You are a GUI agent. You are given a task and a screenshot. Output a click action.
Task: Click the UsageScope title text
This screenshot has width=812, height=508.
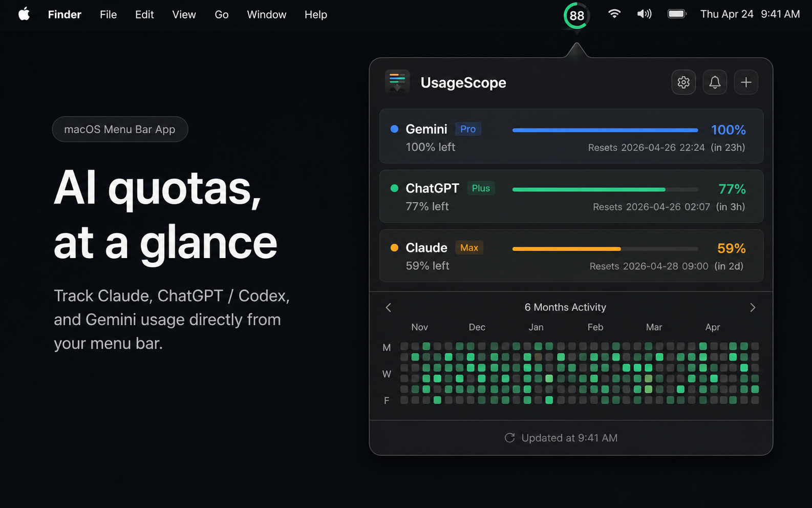click(463, 82)
